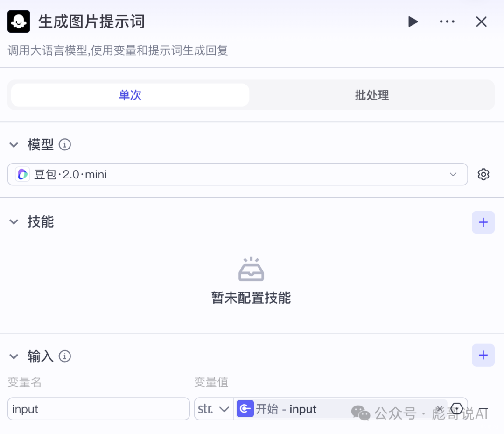Remove the input row with minus icon
This screenshot has width=504, height=434.
point(483,409)
